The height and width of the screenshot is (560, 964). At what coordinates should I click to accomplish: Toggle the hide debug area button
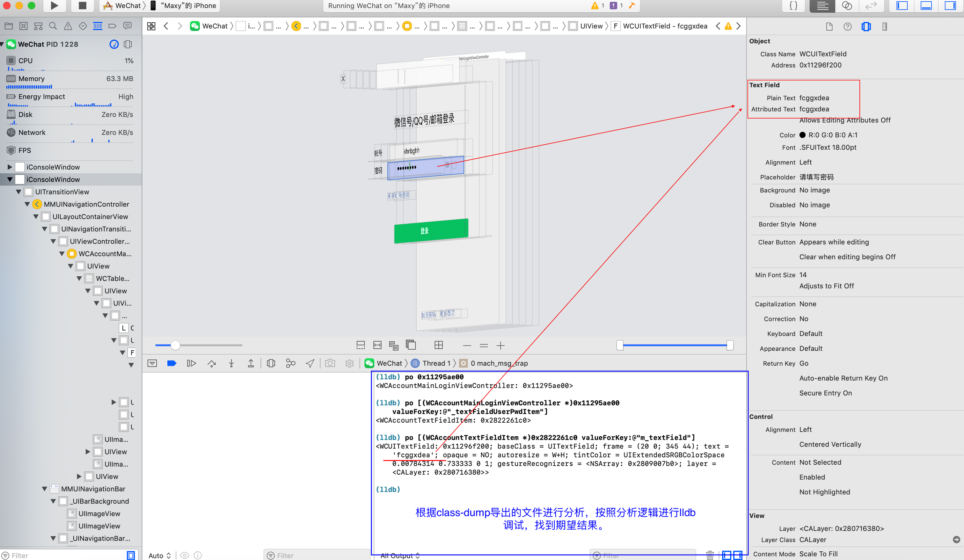152,363
